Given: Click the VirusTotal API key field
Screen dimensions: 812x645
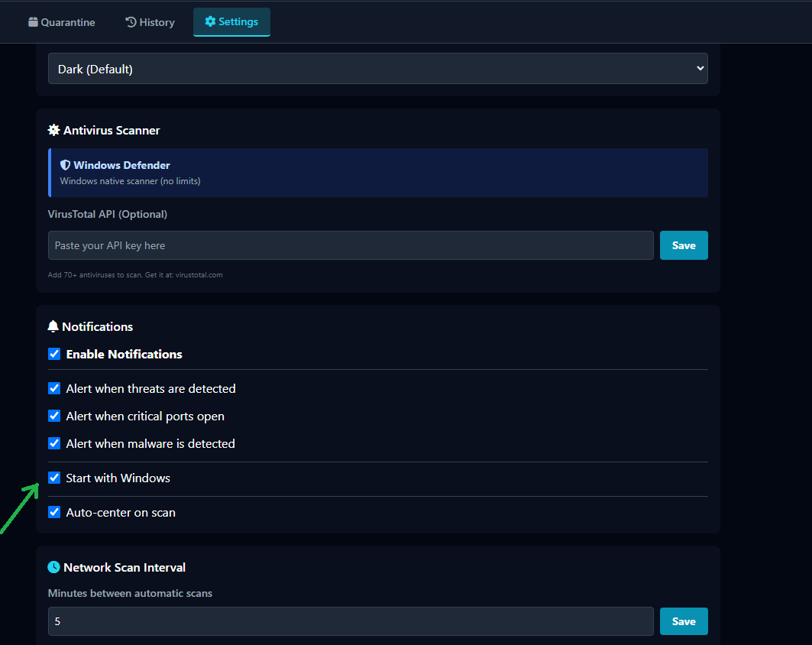Looking at the screenshot, I should tap(351, 245).
